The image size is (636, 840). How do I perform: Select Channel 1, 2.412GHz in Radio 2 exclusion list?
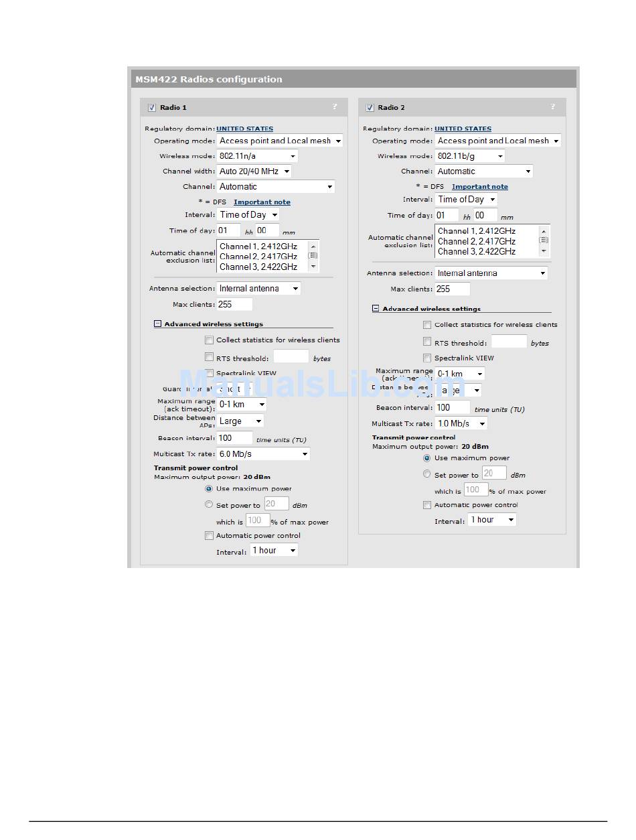(477, 230)
